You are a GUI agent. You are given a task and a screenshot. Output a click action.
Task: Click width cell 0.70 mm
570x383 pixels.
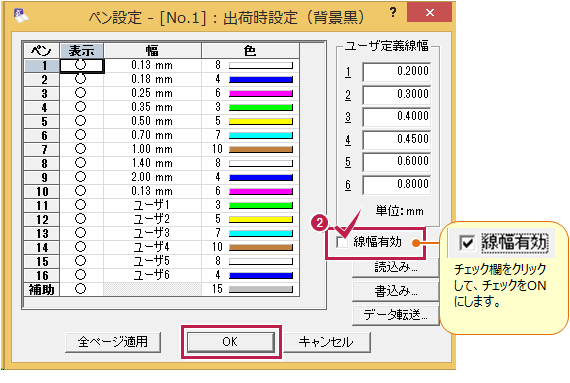pos(152,135)
